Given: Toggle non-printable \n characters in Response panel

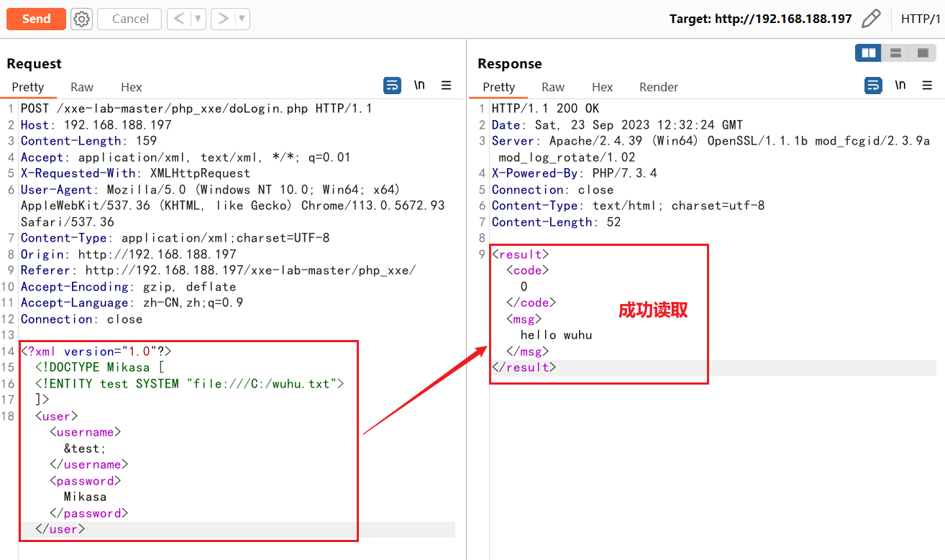Looking at the screenshot, I should [x=900, y=86].
